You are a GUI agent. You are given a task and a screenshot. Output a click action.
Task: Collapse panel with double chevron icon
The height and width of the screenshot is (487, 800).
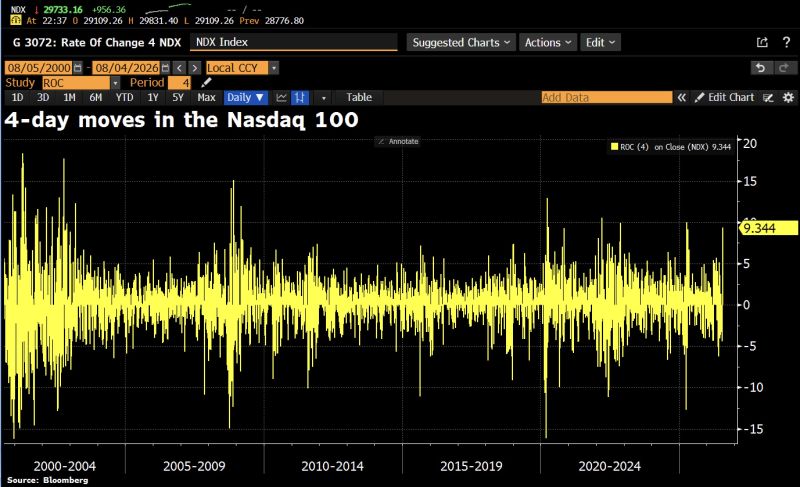pyautogui.click(x=682, y=97)
